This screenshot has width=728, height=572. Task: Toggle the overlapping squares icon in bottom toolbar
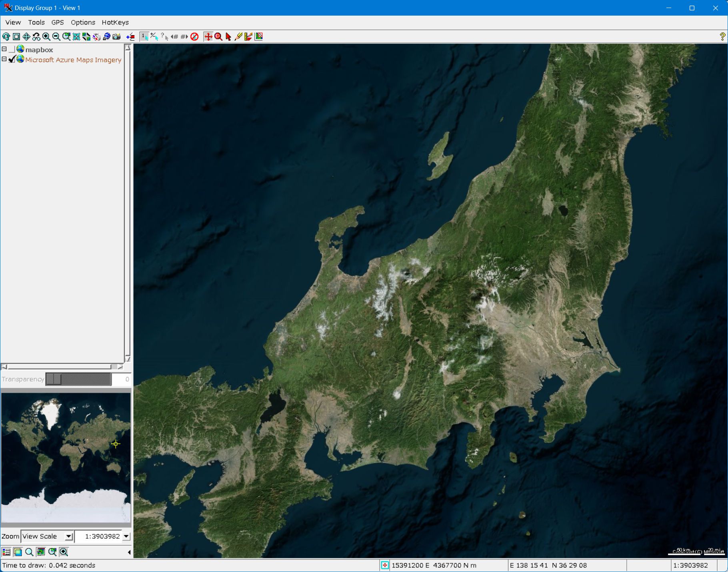(18, 552)
